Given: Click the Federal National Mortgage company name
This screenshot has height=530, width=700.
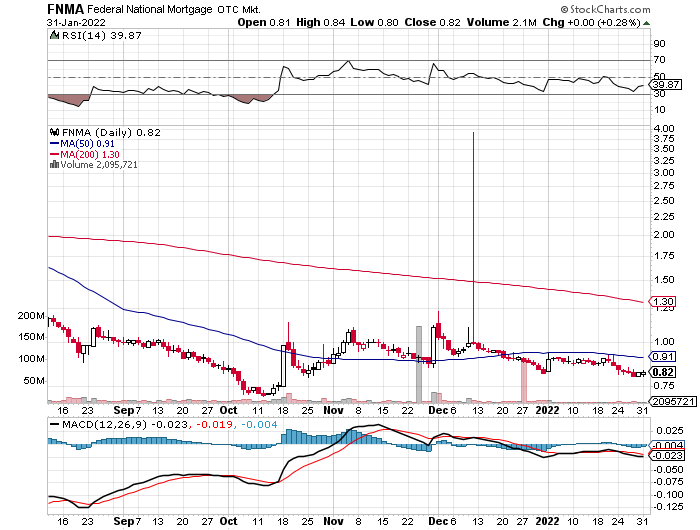Looking at the screenshot, I should tap(150, 9).
